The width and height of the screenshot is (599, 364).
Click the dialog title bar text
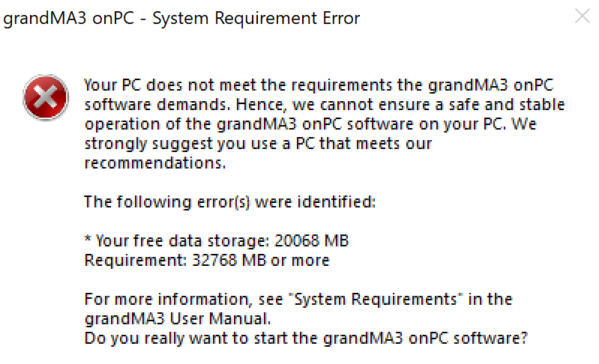tap(181, 18)
